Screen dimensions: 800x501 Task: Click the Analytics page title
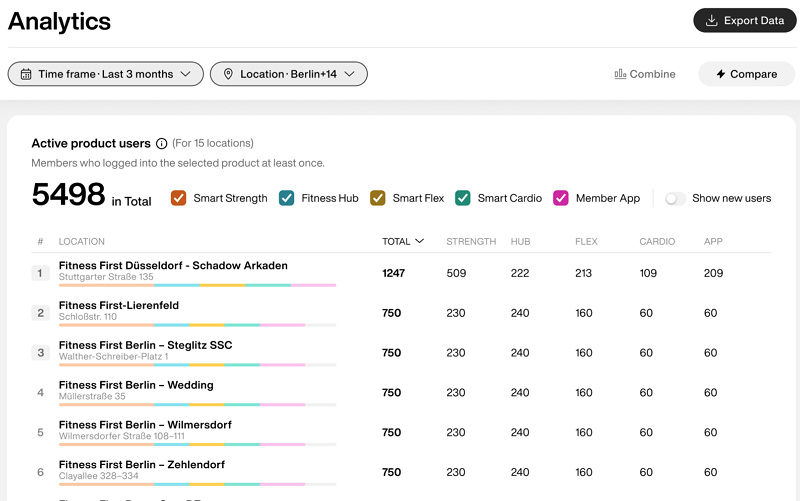pyautogui.click(x=59, y=21)
